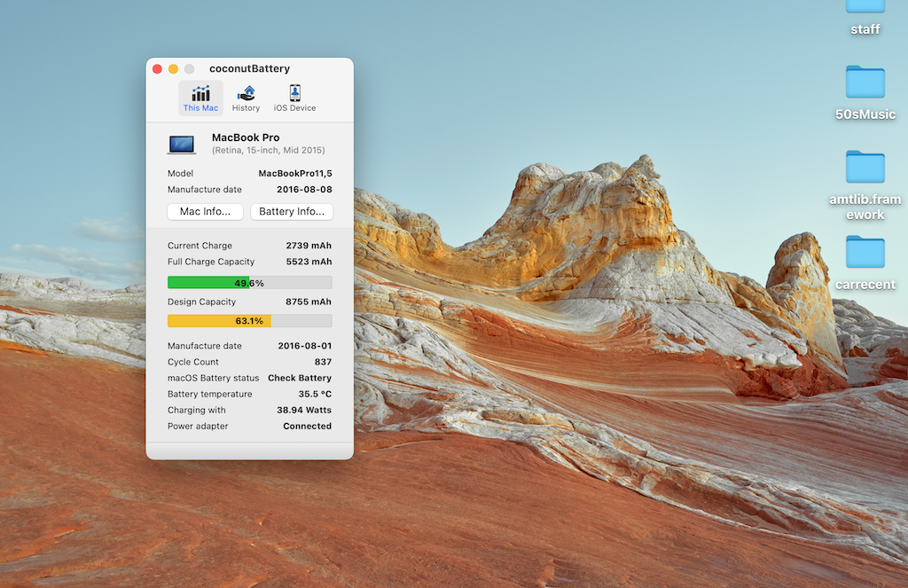
Task: Close the coconutBattery window
Action: coord(157,69)
